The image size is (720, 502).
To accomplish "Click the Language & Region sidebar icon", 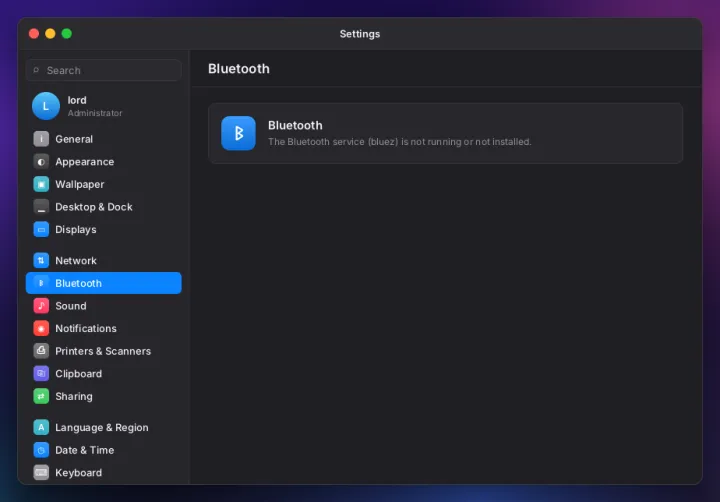I will point(41,427).
